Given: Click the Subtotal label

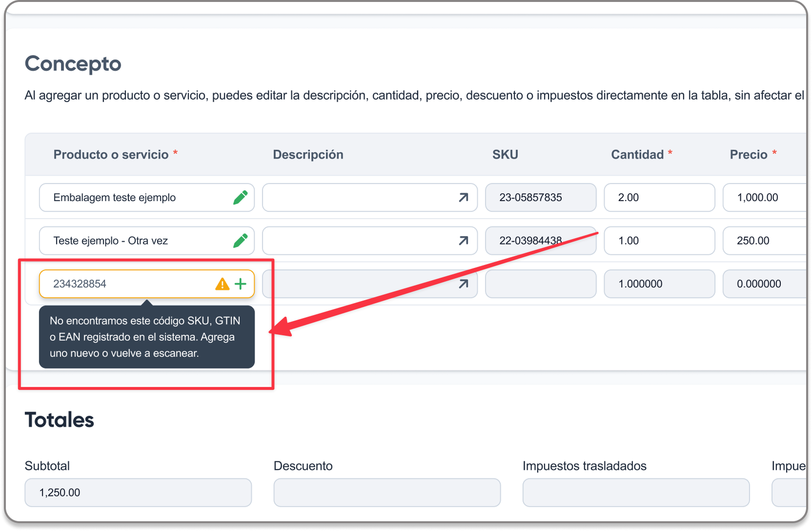Looking at the screenshot, I should point(47,466).
